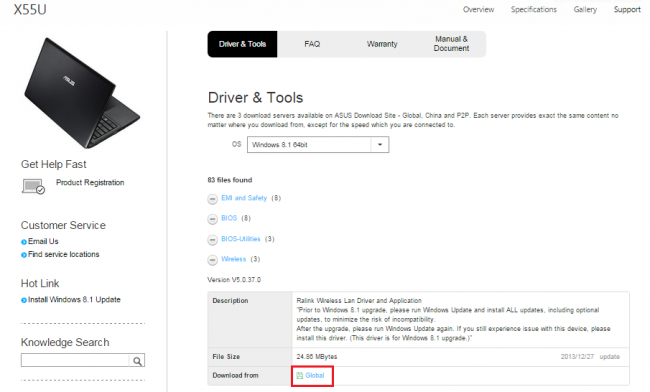
Task: Click the Knowledge Search heading
Action: 65,342
